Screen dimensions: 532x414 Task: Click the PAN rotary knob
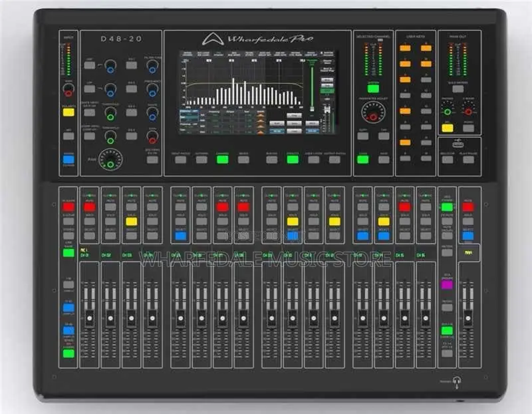[110, 160]
